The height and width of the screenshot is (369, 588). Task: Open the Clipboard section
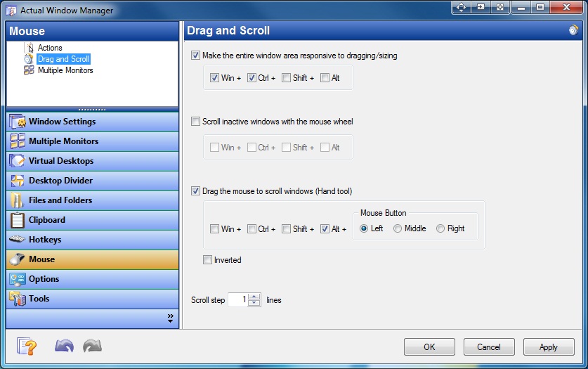pyautogui.click(x=92, y=220)
